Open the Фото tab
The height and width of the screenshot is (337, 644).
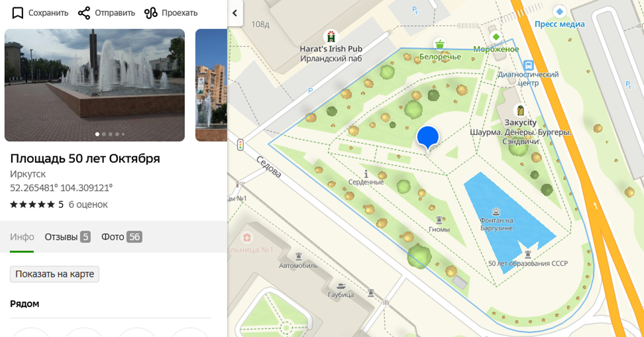point(122,237)
